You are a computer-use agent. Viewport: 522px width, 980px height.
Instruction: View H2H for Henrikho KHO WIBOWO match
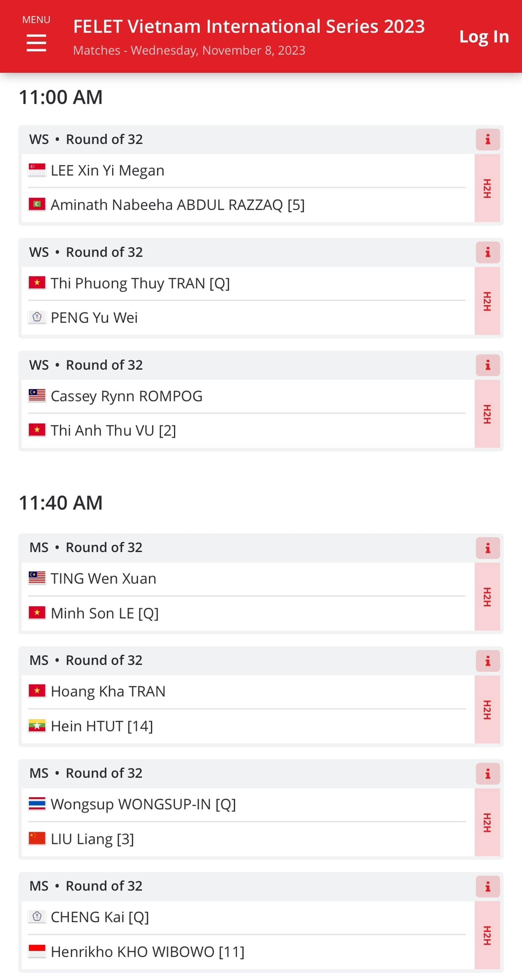click(487, 935)
